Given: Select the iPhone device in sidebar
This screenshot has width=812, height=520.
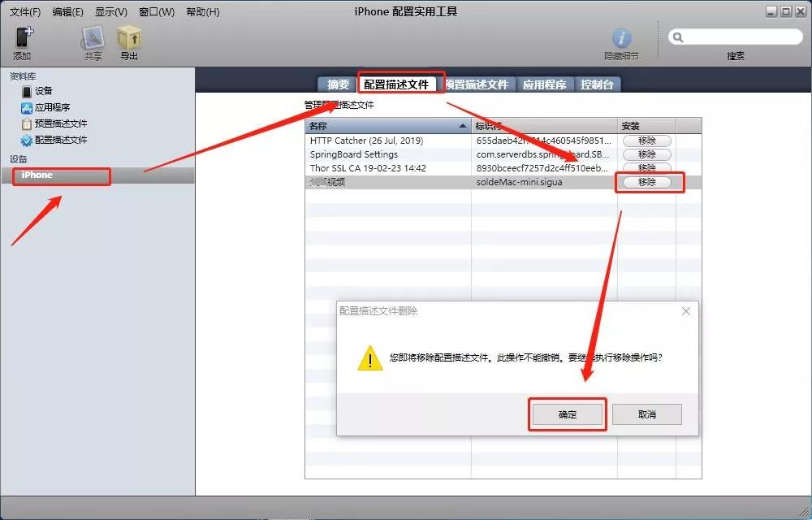Looking at the screenshot, I should tap(97, 175).
